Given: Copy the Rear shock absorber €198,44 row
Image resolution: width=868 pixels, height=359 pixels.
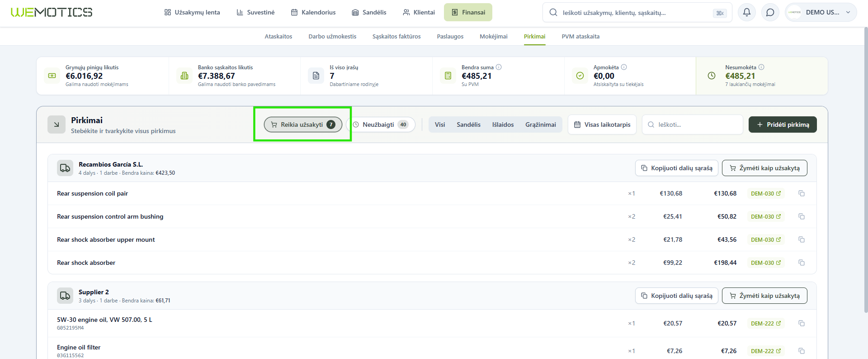Looking at the screenshot, I should click(802, 263).
